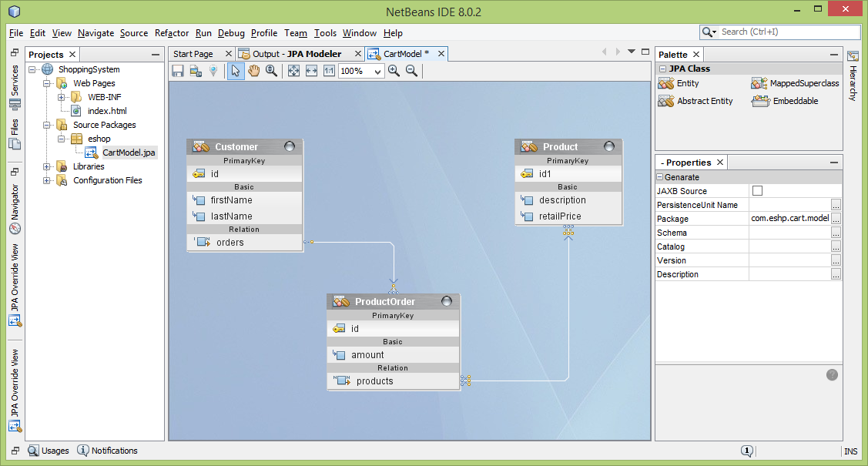Expand the Libraries tree node
The height and width of the screenshot is (466, 868).
48,166
